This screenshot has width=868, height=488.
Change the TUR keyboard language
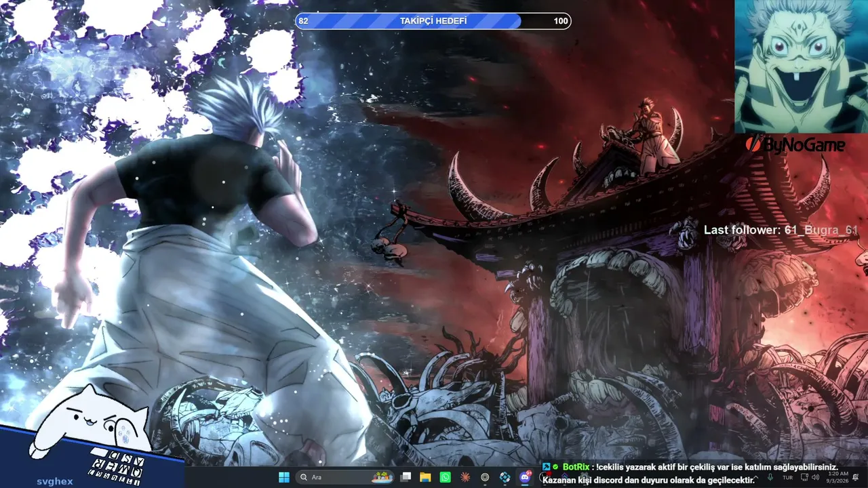788,477
